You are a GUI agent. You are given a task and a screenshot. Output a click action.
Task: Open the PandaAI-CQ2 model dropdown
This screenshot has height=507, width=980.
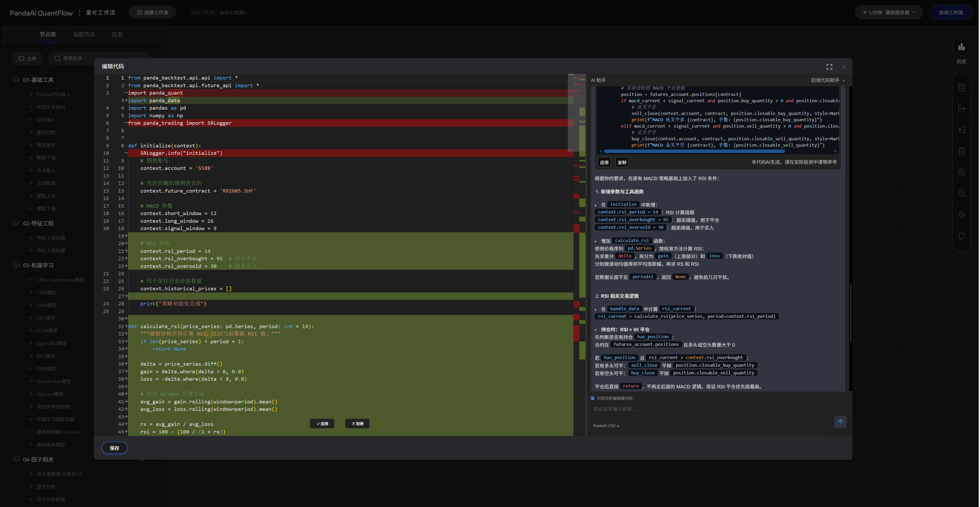(606, 426)
